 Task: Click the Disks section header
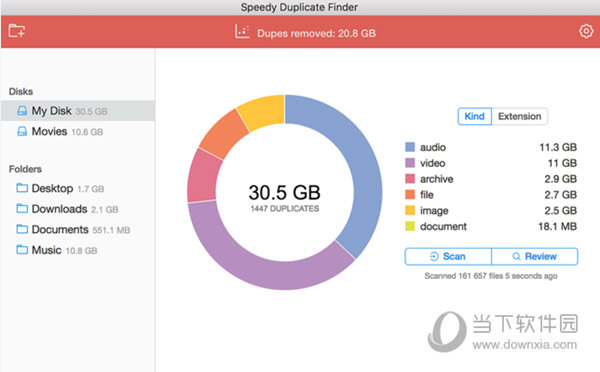pos(21,91)
